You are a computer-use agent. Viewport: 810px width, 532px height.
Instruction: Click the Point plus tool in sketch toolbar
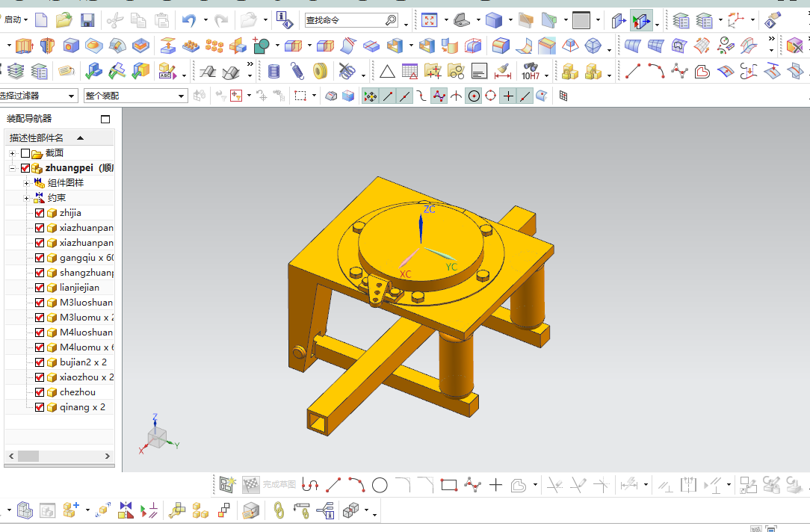click(495, 485)
